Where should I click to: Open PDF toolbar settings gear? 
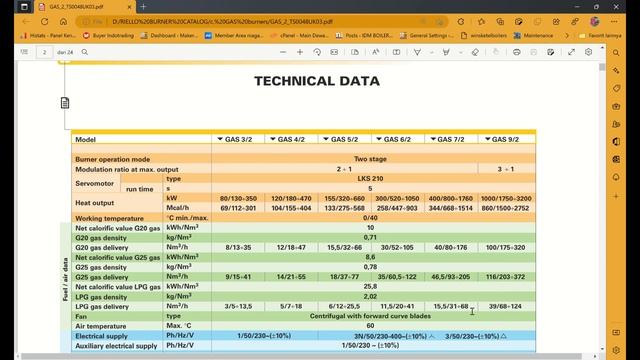click(x=588, y=52)
